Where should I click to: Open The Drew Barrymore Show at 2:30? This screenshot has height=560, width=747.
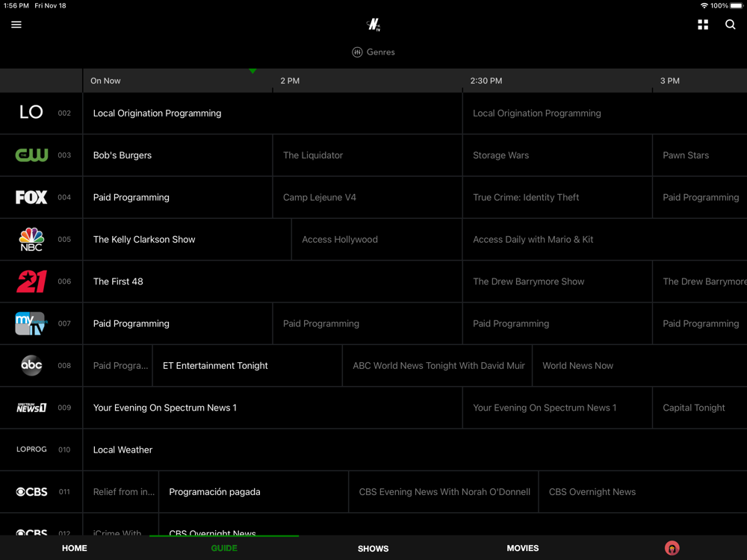pyautogui.click(x=557, y=281)
